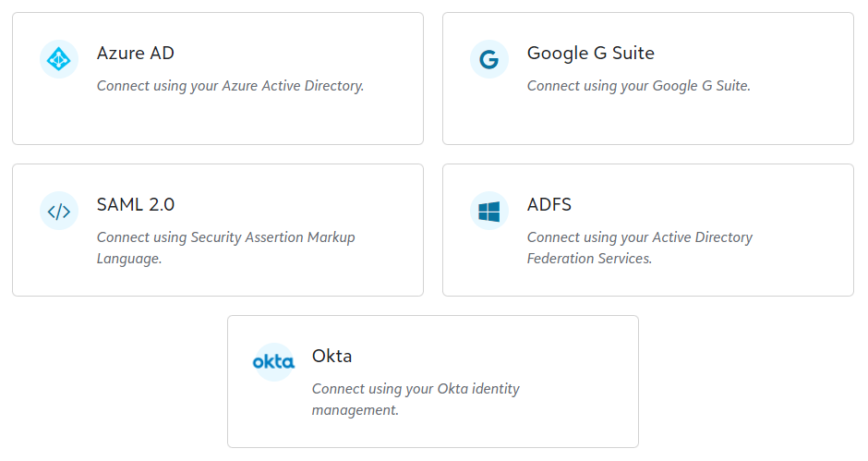Click the Active Directory Federation Services description
This screenshot has height=461, width=868.
click(x=639, y=248)
